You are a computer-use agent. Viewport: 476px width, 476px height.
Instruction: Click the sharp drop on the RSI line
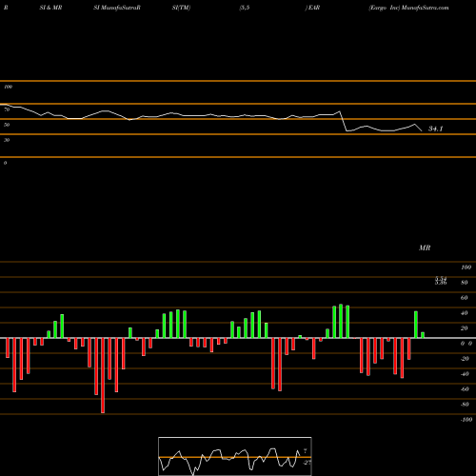coord(344,121)
